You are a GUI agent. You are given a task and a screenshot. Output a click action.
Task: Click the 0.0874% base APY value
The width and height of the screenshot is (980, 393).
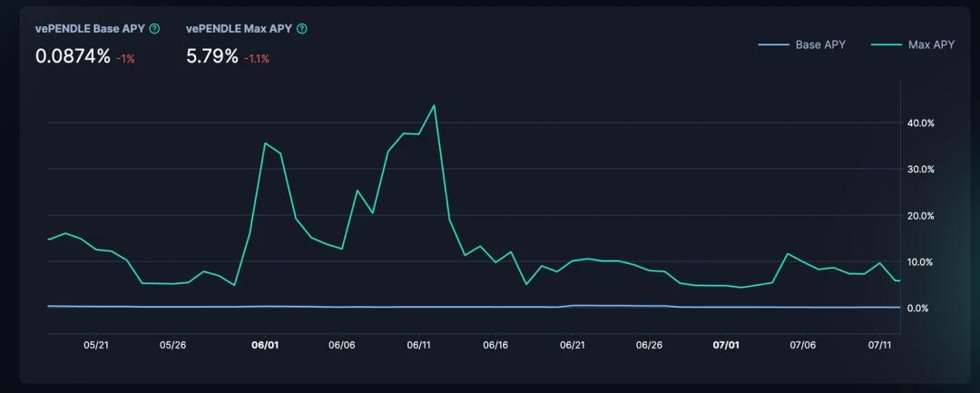coord(73,56)
